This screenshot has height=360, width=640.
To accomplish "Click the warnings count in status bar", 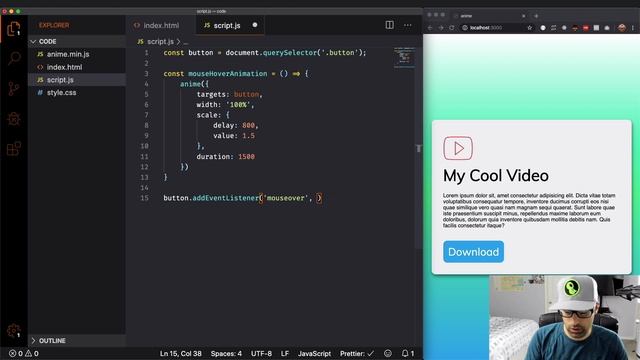I will point(32,353).
